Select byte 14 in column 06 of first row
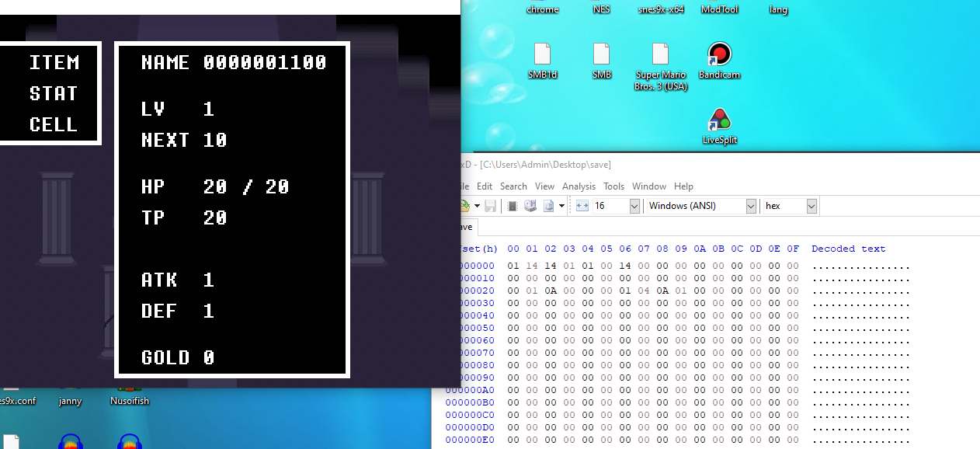Viewport: 980px width, 449px height. click(625, 266)
